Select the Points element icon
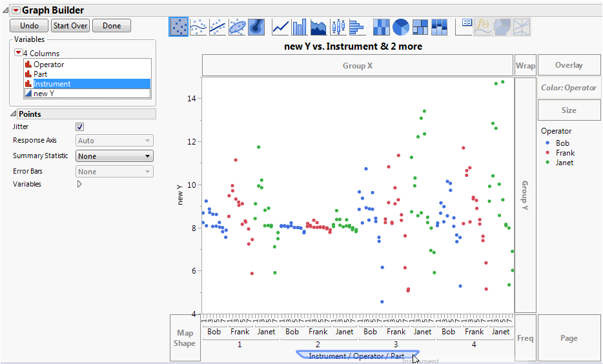 tap(179, 26)
